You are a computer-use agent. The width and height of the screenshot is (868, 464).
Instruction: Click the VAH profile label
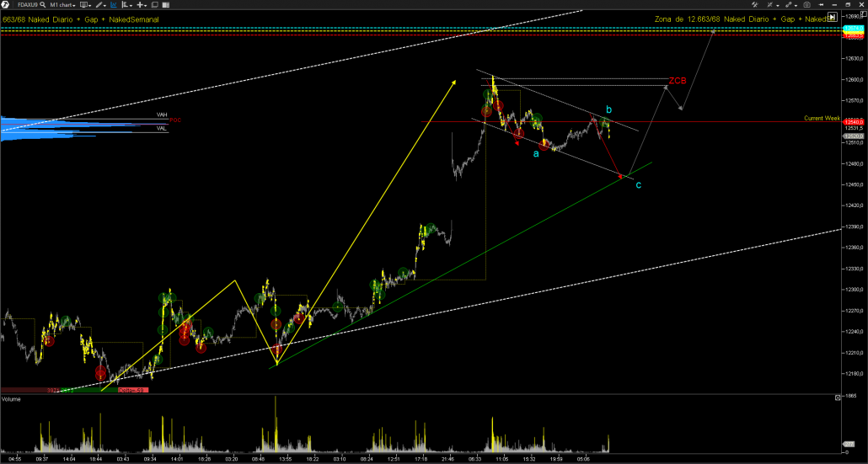click(x=162, y=115)
